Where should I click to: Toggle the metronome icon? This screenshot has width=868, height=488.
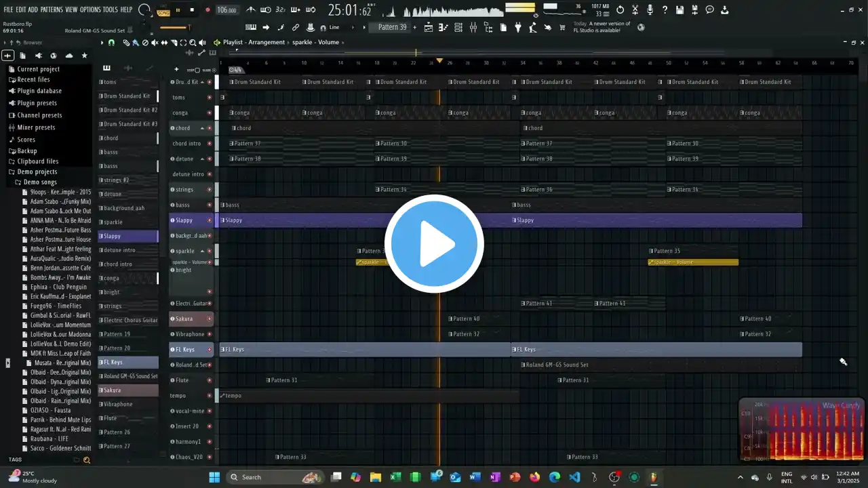click(251, 10)
